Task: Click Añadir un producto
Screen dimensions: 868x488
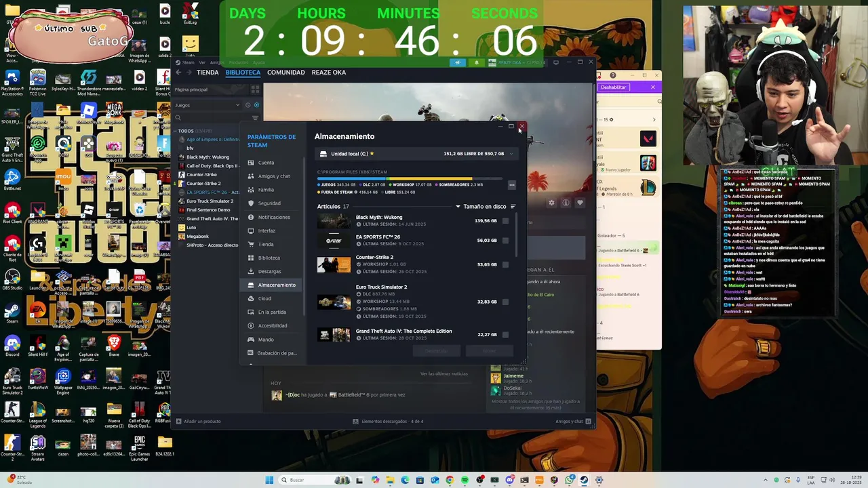Action: coord(199,422)
